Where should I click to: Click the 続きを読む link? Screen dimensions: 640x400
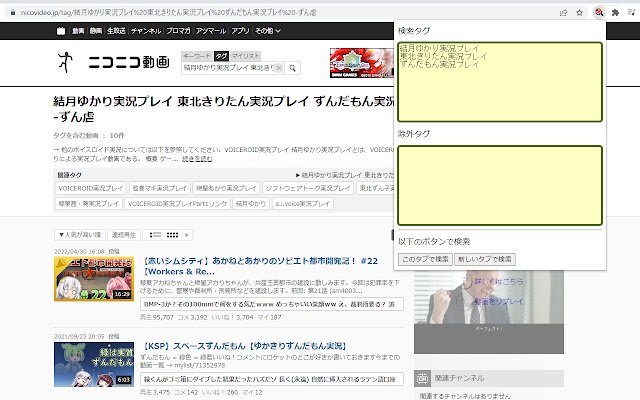pos(197,159)
